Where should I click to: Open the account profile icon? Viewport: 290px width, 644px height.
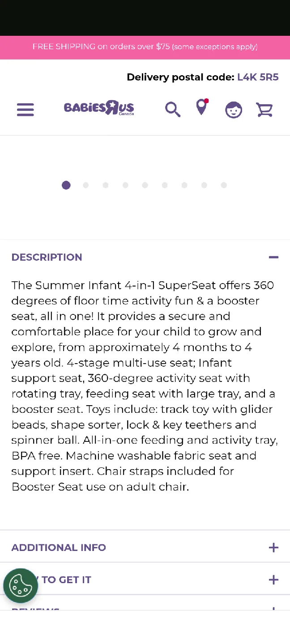point(234,110)
